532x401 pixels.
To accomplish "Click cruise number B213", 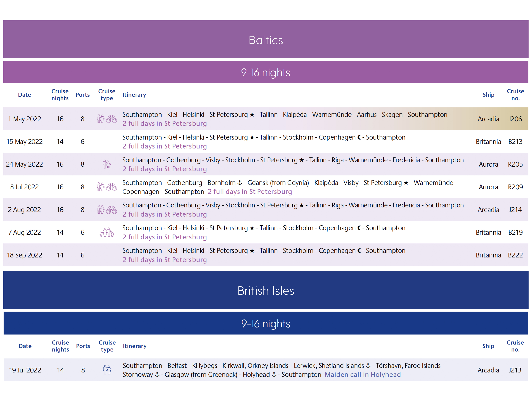I will click(x=515, y=142).
